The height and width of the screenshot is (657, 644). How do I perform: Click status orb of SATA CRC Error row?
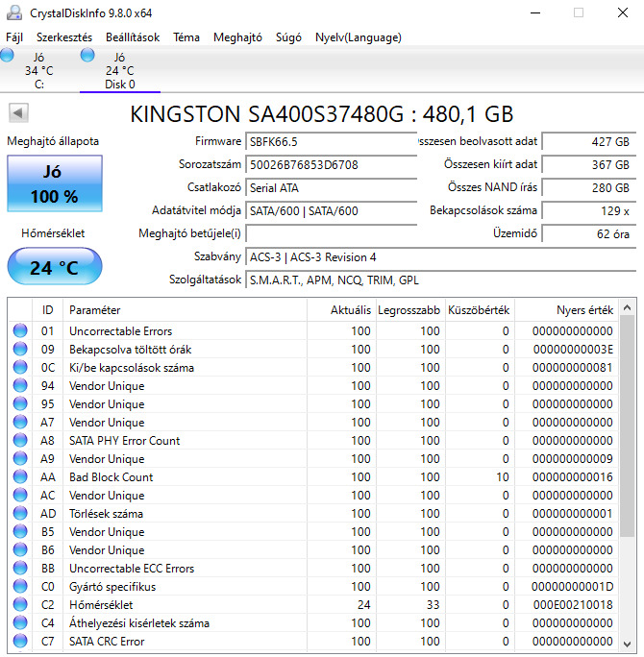click(20, 641)
